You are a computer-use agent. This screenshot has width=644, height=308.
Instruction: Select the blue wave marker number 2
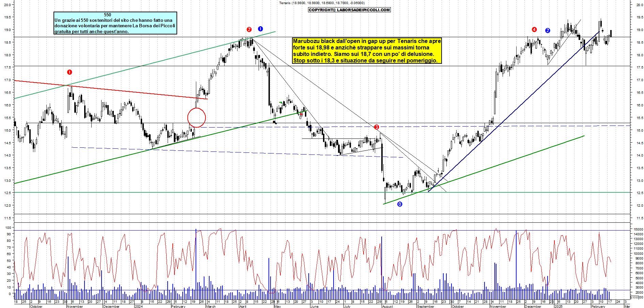click(x=548, y=30)
